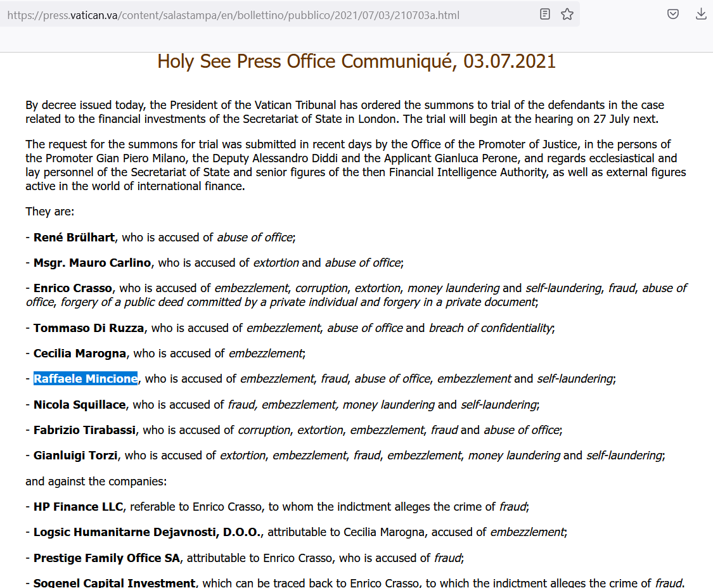Click 'and against the companies:' line
This screenshot has height=588, width=713.
click(96, 482)
